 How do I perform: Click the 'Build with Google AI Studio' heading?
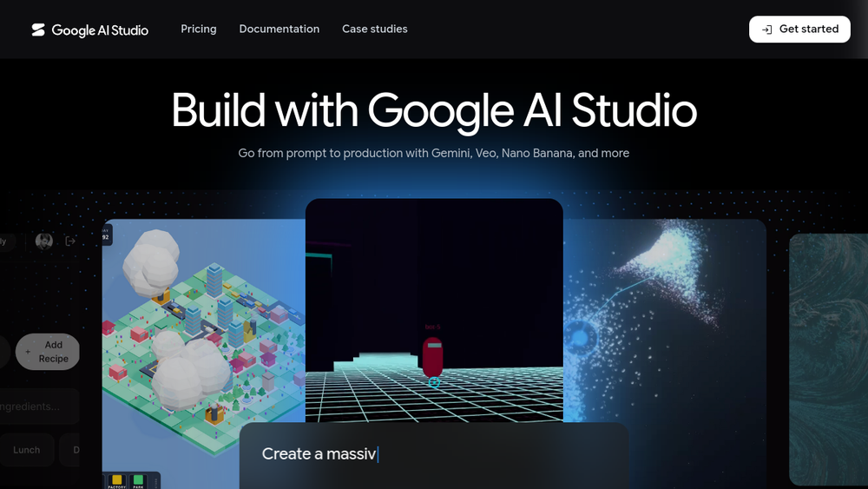434,110
